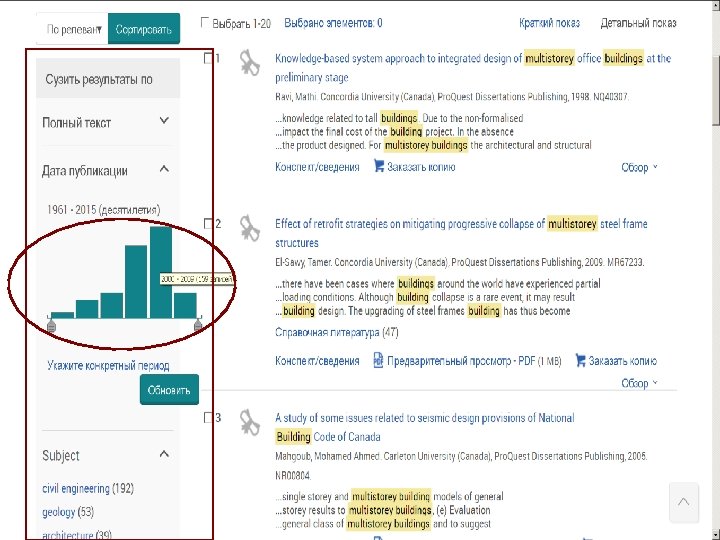
Task: Click the dissertation icon for result 1
Action: pos(250,63)
